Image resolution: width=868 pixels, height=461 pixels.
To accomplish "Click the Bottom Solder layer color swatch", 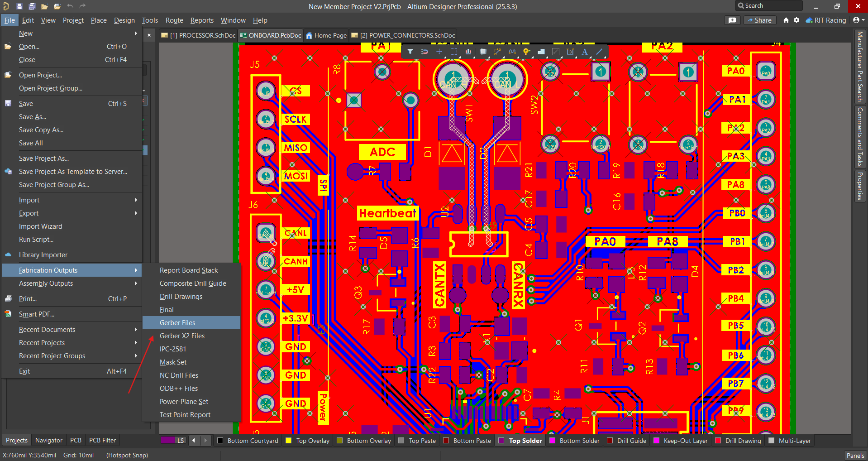I will pos(552,441).
